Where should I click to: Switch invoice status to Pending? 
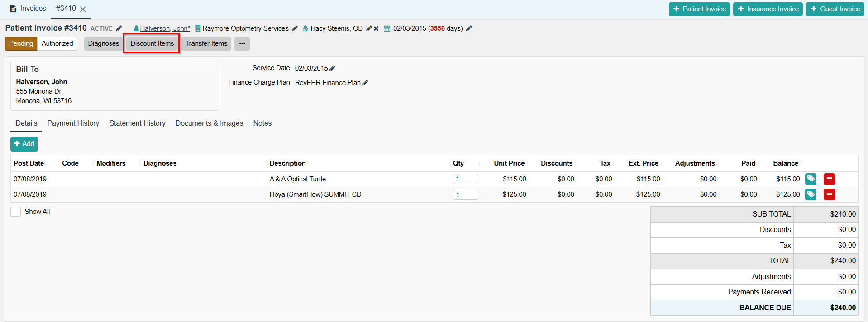(x=21, y=43)
